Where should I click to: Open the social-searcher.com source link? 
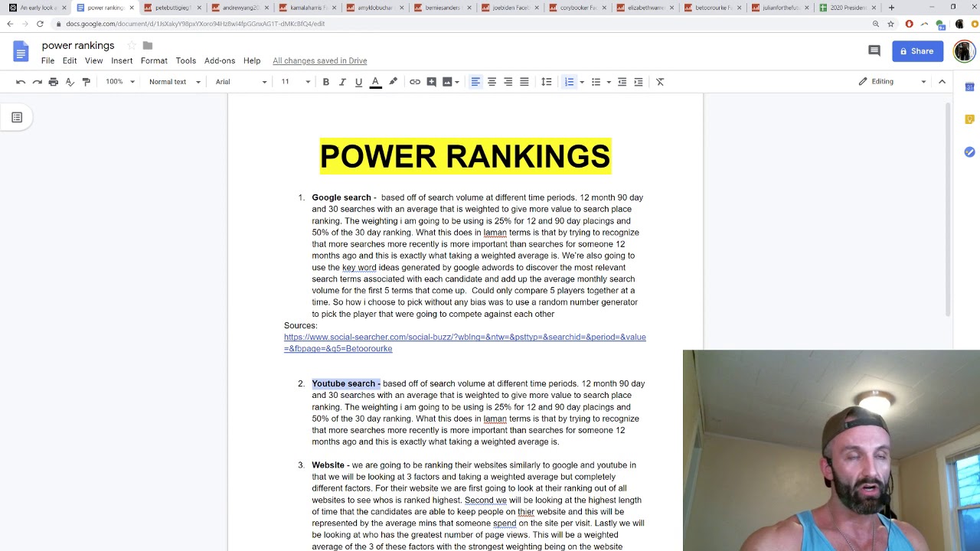pos(465,343)
